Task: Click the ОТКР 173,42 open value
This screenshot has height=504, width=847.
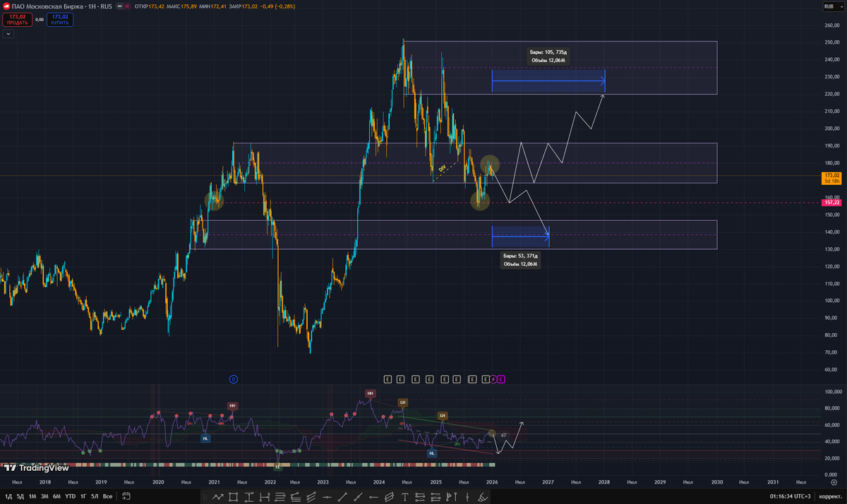Action: [150, 6]
